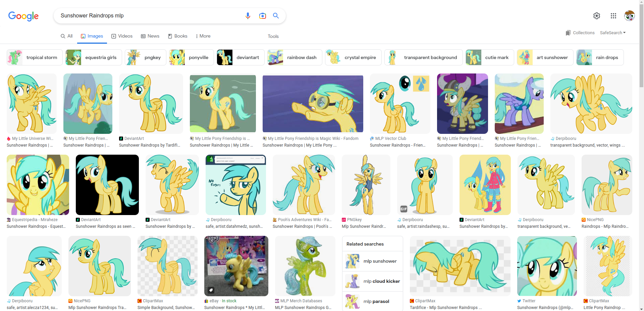Open the Tools filter options

point(273,36)
